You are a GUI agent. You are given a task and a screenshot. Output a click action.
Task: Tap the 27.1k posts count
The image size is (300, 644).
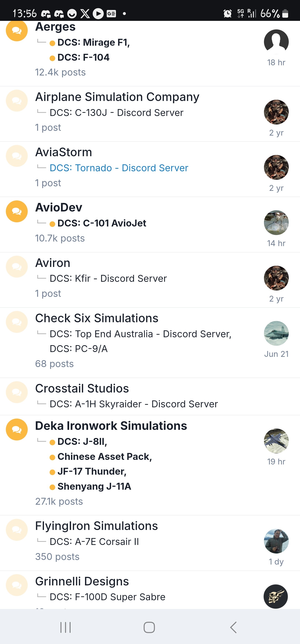click(x=59, y=502)
